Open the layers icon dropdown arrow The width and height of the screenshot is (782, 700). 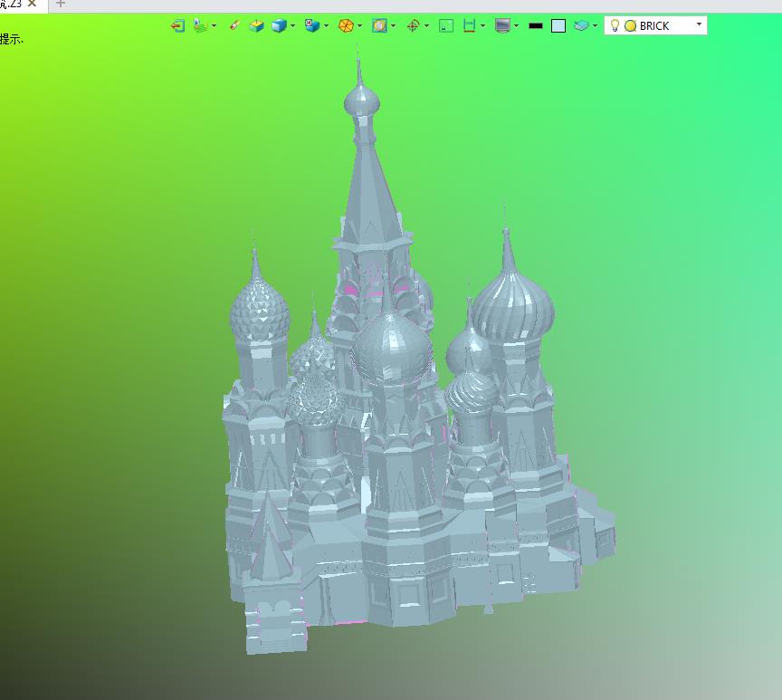(x=595, y=26)
